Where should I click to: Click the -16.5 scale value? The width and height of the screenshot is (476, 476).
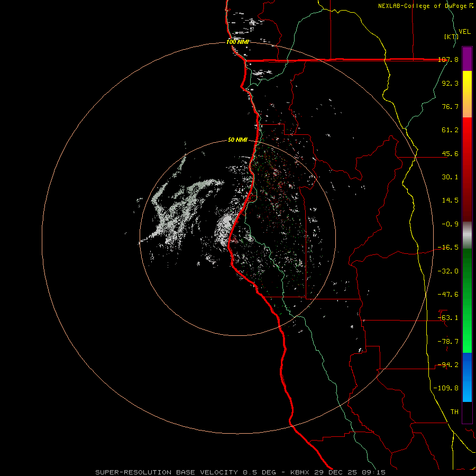(448, 248)
